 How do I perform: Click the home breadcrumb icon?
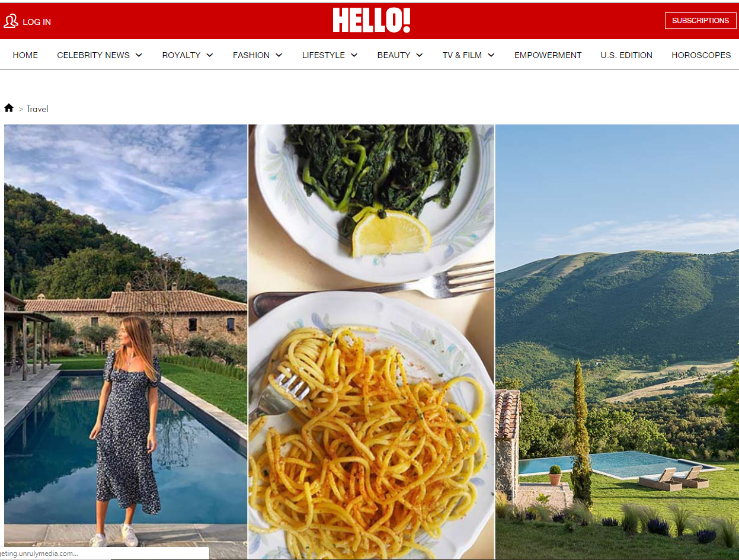point(9,108)
